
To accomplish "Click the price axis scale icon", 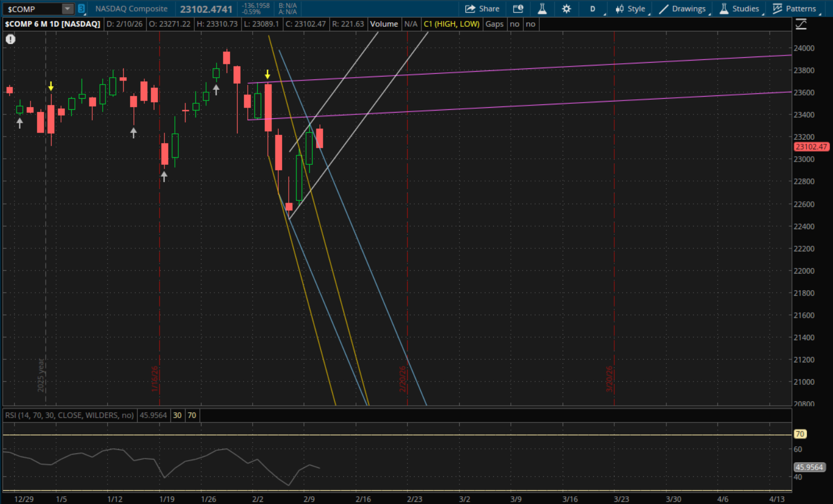I will pyautogui.click(x=801, y=24).
